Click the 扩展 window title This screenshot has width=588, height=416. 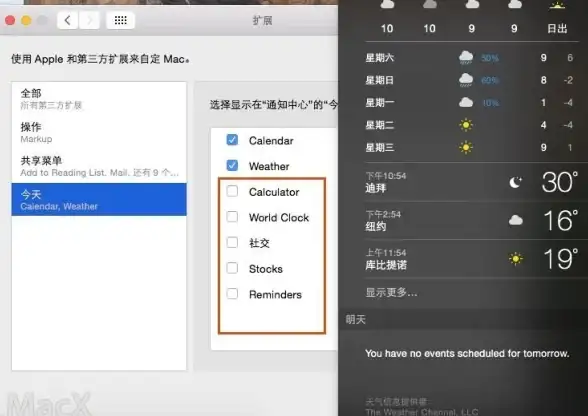262,20
